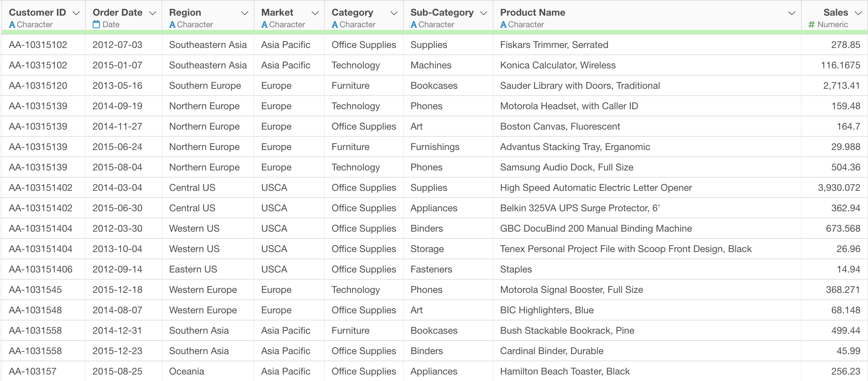Expand the Sales column menu chevron
The width and height of the screenshot is (868, 381).
coord(858,13)
